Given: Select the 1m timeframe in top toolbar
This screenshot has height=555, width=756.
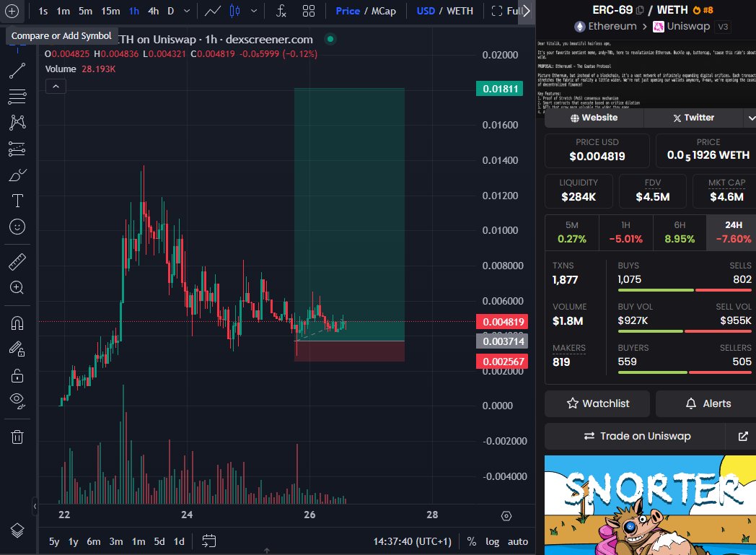Looking at the screenshot, I should [x=63, y=11].
